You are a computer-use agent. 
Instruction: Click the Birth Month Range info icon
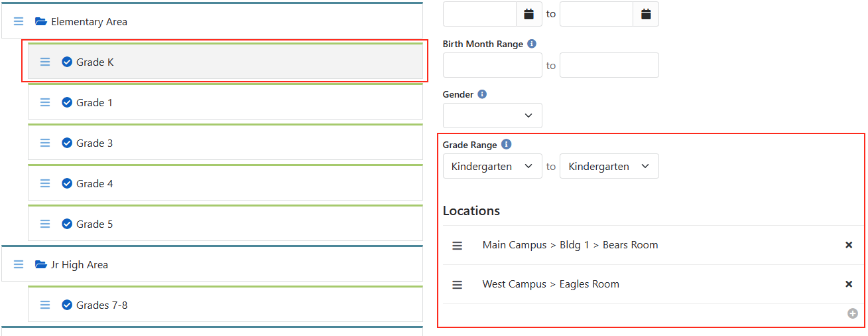[x=532, y=44]
